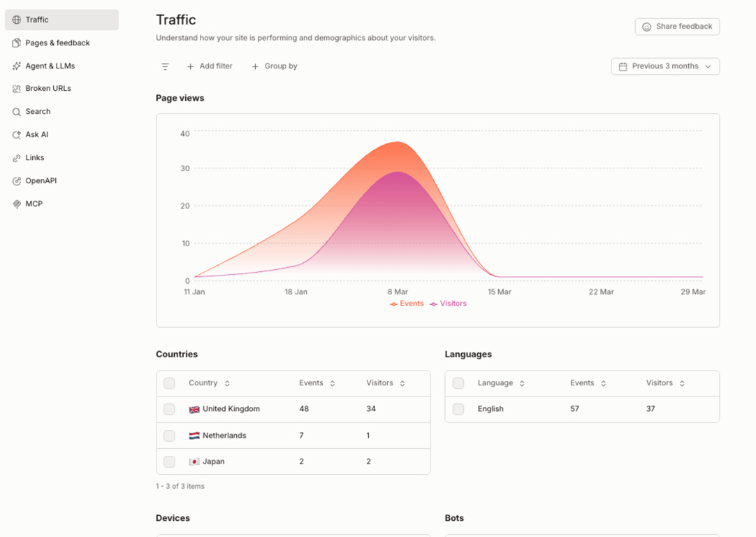
Task: Click the chain icon beside Links
Action: click(16, 158)
